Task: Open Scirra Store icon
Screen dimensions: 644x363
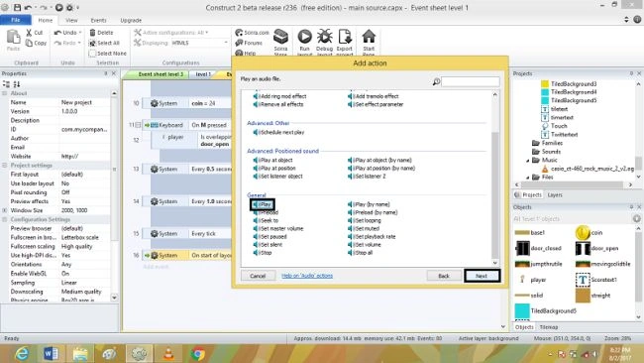Action: pos(281,37)
